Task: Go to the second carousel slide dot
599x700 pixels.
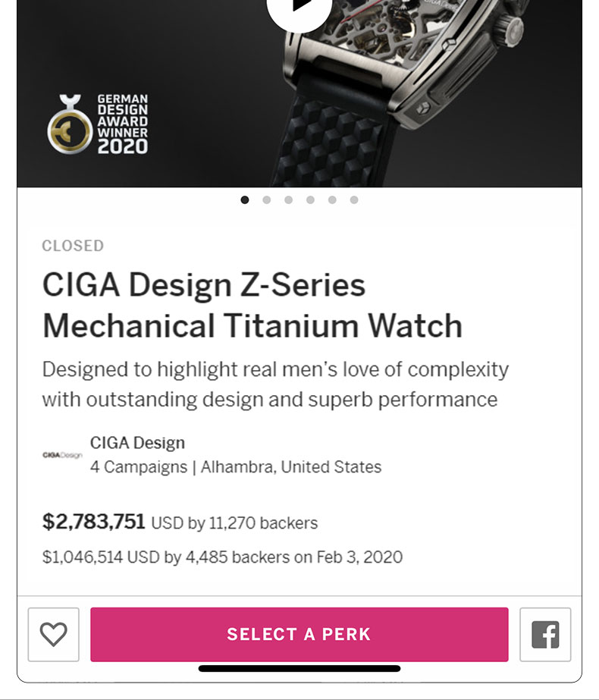Action: tap(267, 200)
